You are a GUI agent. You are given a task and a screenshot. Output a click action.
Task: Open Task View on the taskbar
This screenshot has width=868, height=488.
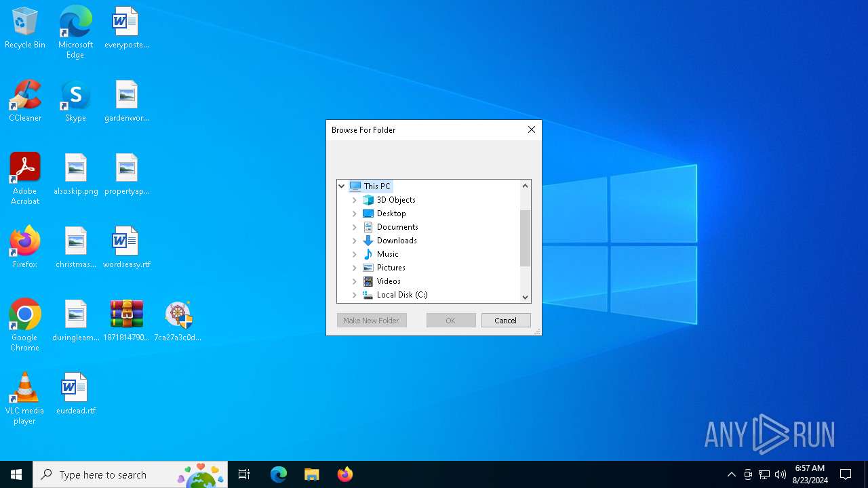[244, 474]
